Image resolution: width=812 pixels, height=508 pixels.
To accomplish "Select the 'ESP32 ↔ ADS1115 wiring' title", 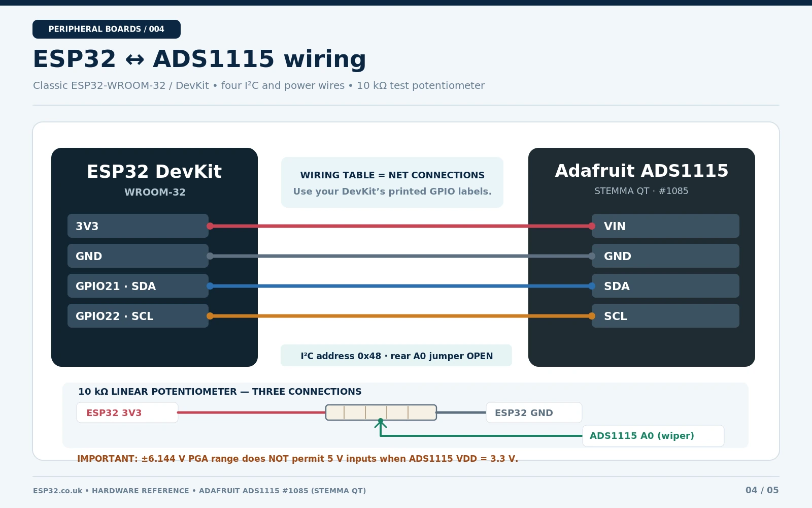I will (x=199, y=59).
